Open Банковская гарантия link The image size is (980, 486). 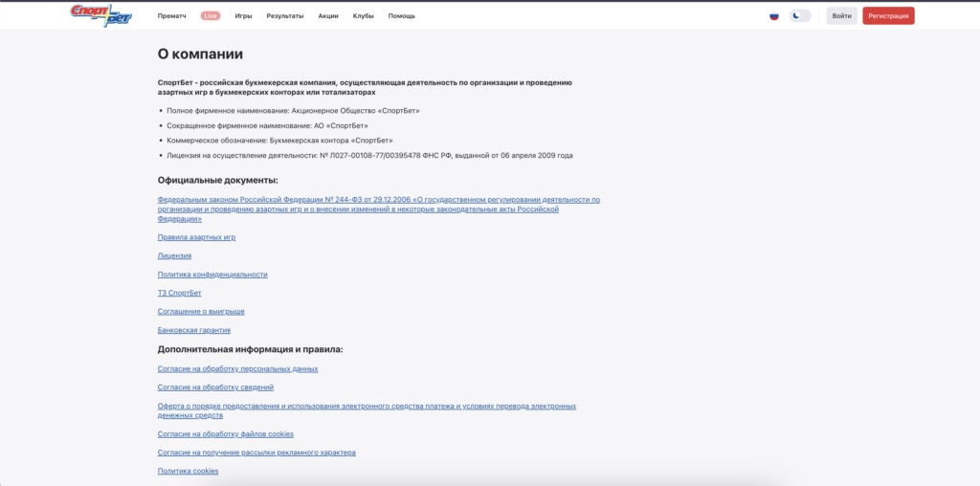[x=193, y=330]
